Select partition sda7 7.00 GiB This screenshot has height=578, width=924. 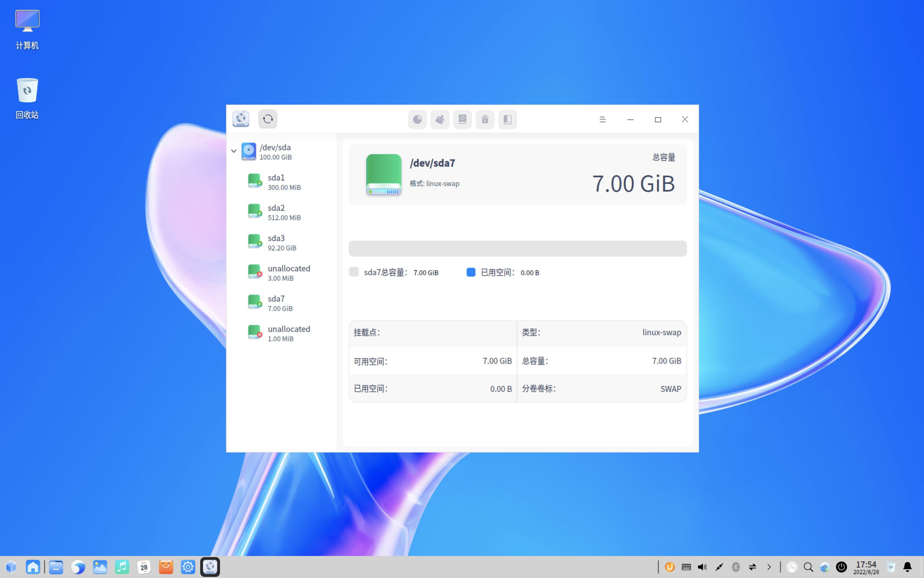point(281,303)
